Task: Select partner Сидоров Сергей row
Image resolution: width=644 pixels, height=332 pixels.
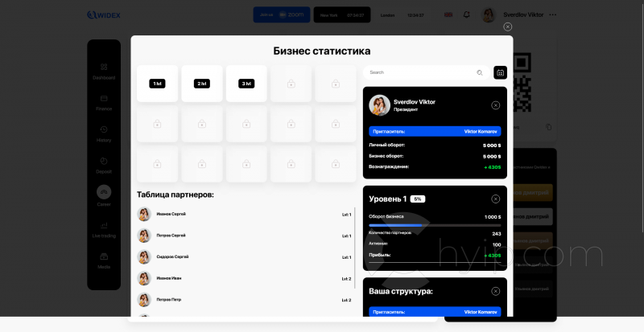Action: coord(244,257)
